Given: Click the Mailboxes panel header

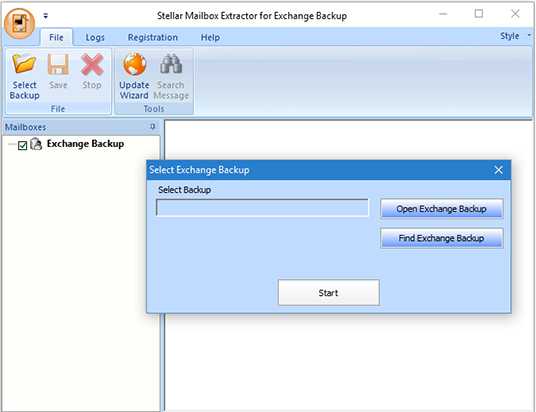Looking at the screenshot, I should pos(81,127).
